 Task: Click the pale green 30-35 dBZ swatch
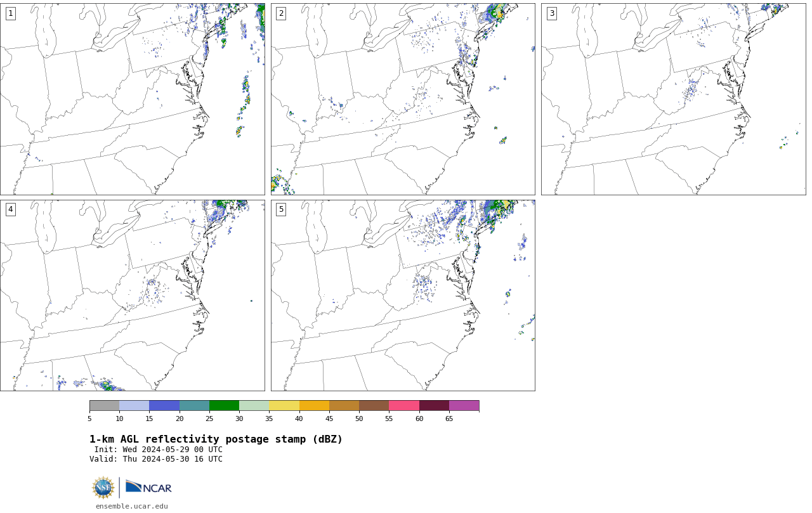coord(254,406)
